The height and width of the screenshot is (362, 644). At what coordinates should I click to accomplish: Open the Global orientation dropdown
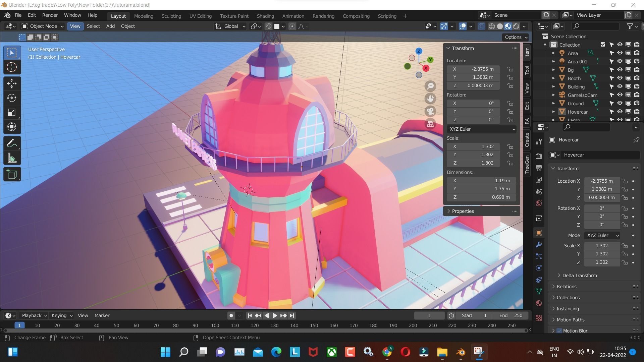(230, 26)
